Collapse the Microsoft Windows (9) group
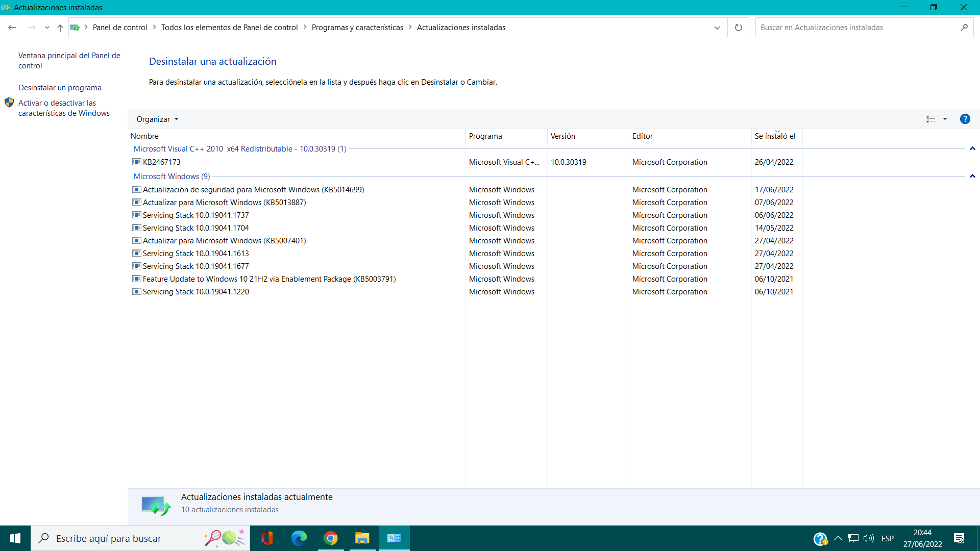This screenshot has width=980, height=551. point(972,177)
